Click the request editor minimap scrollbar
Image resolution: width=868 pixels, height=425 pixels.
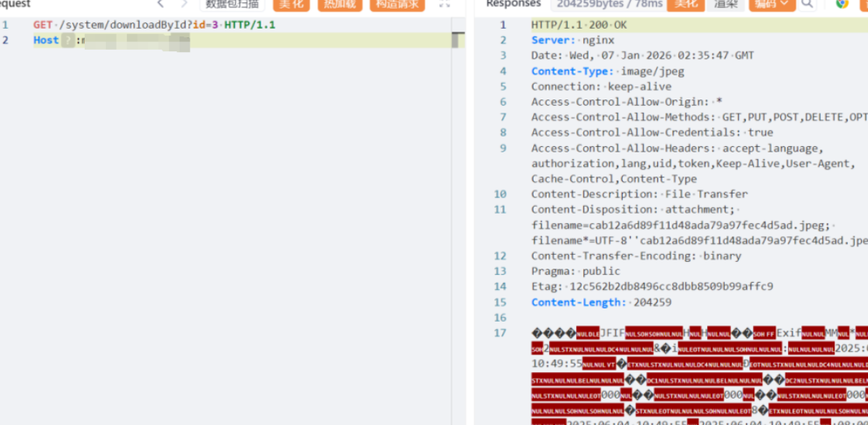pyautogui.click(x=458, y=40)
